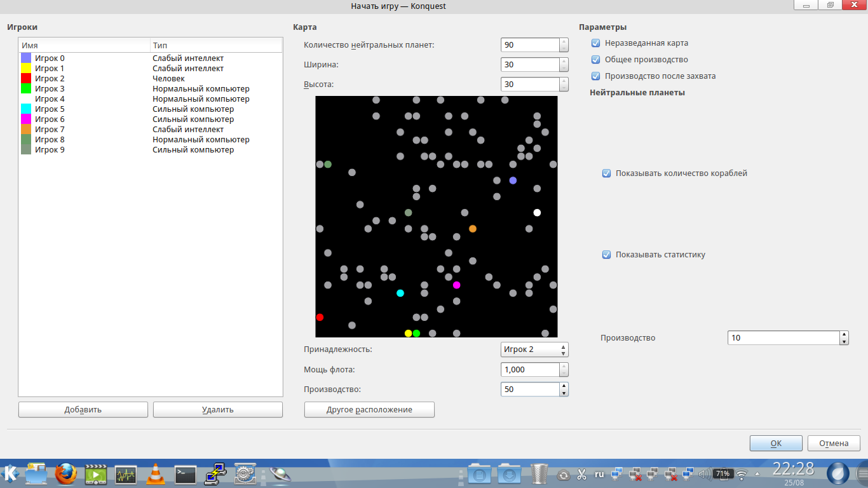
Task: Launch the file manager from the taskbar
Action: (x=36, y=473)
